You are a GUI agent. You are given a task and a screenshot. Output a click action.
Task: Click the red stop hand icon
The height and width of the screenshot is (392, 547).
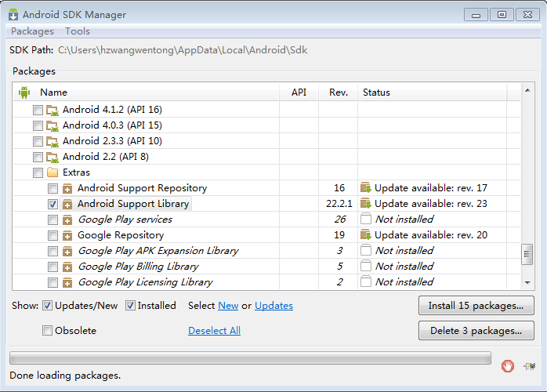pos(508,366)
